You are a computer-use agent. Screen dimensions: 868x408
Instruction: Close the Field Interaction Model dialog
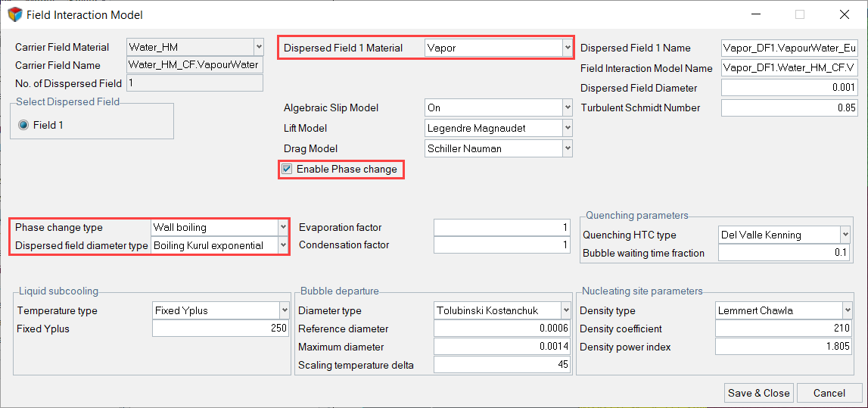coord(844,14)
